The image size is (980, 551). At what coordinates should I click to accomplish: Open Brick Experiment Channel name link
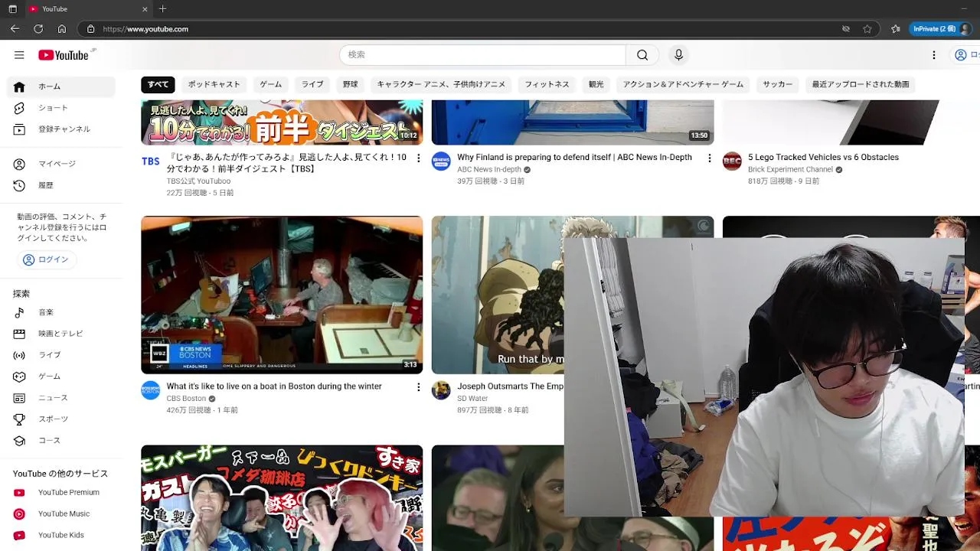[790, 170]
